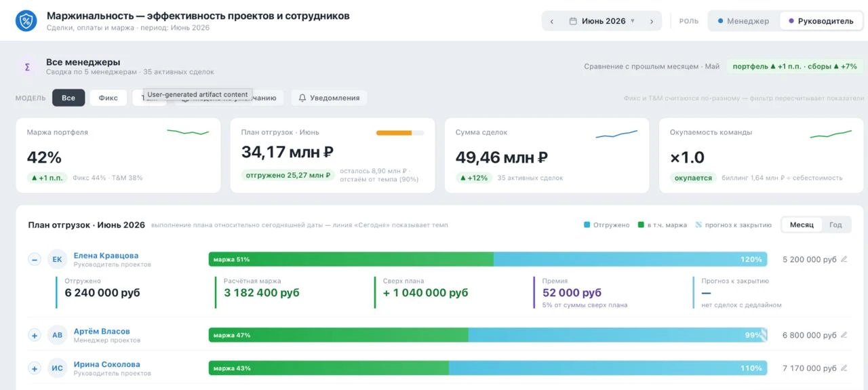Click the маржа 51% label
The image size is (868, 390).
click(231, 259)
